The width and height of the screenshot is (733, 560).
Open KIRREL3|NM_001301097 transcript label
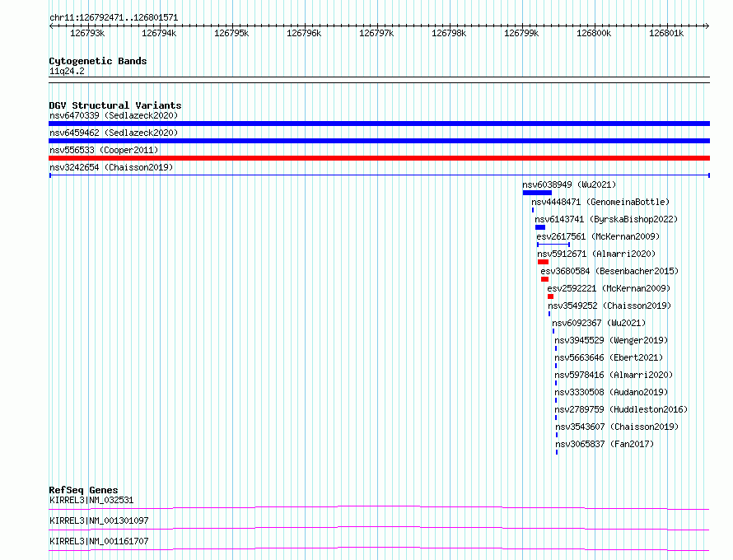99,520
